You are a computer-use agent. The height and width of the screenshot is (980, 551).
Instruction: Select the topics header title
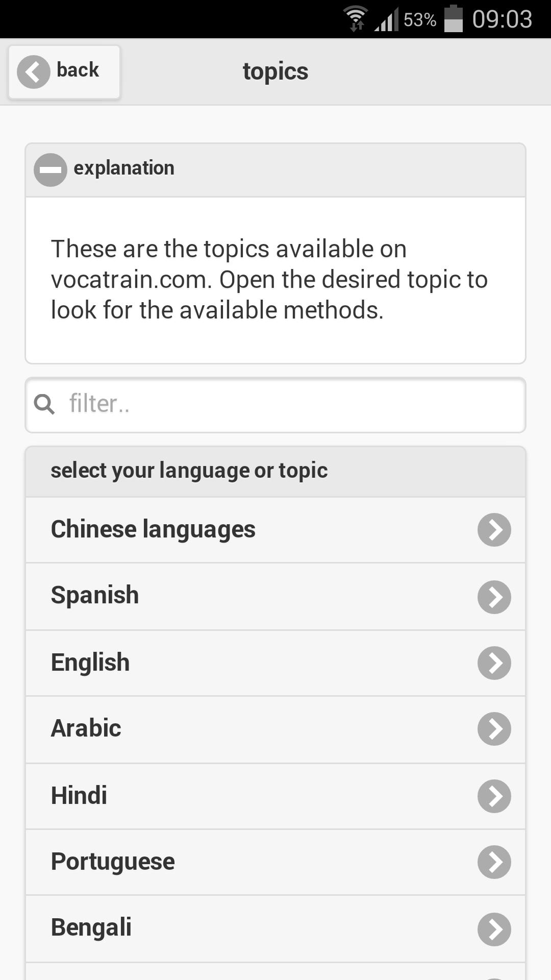tap(275, 71)
